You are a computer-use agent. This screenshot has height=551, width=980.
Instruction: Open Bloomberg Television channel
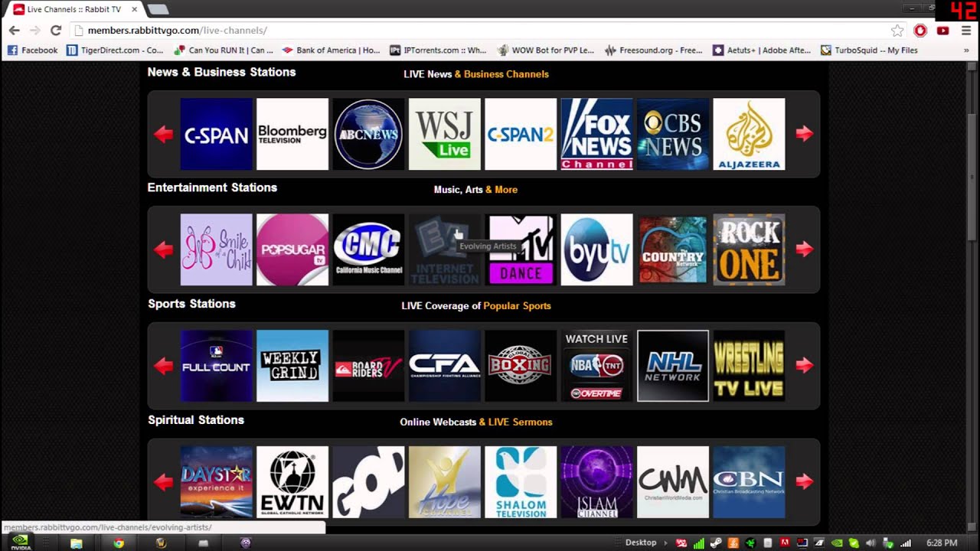292,134
